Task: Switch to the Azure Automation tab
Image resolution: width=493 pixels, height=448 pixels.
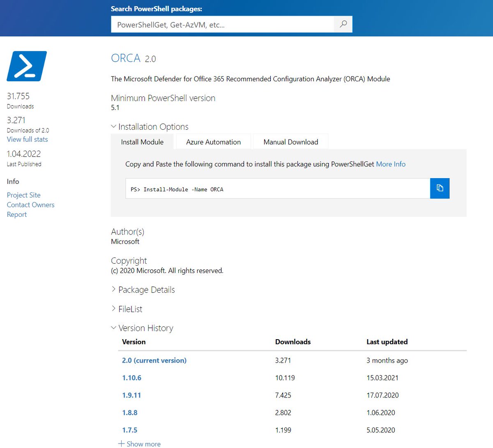Action: (x=213, y=142)
